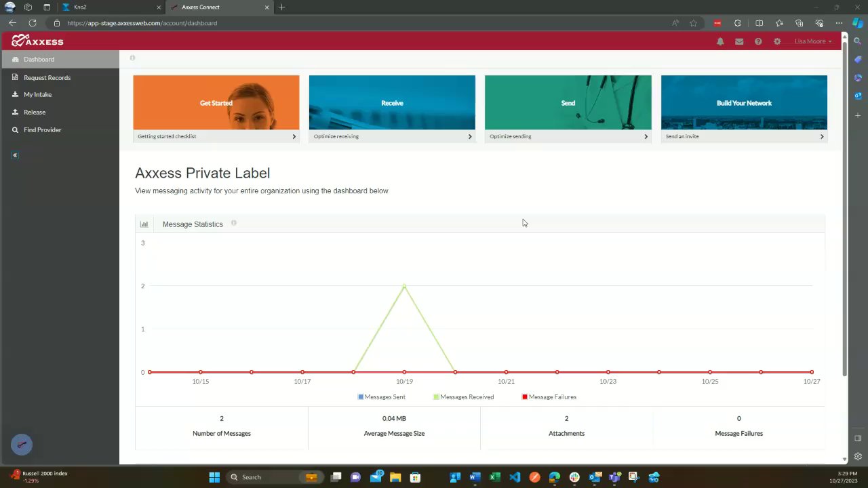
Task: Click the arrow beside Send an invite
Action: [x=822, y=136]
